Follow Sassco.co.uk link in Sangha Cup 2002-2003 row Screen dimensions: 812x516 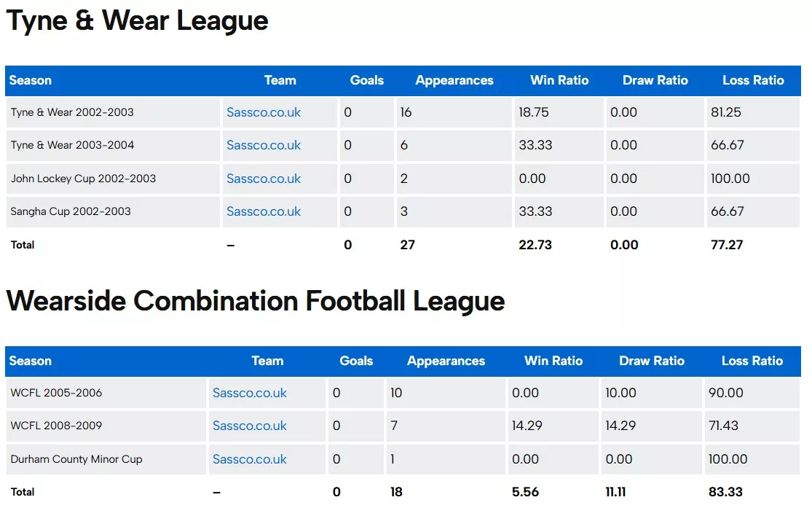tap(264, 211)
